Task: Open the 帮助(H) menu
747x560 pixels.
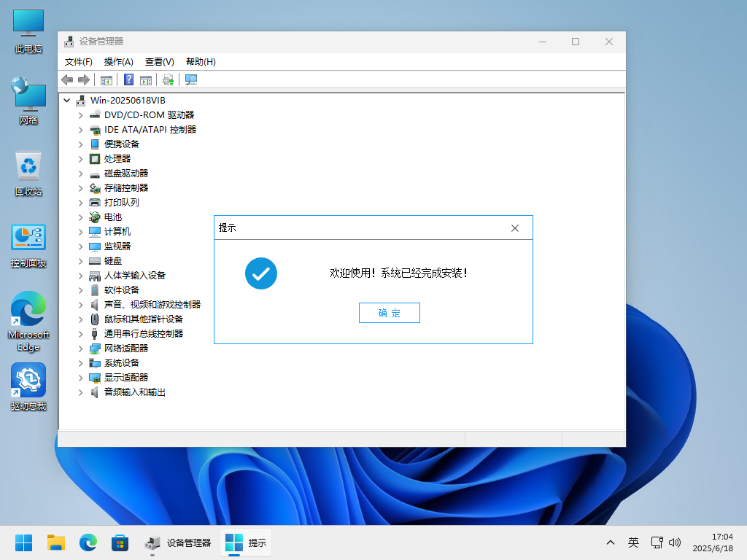Action: pos(201,62)
